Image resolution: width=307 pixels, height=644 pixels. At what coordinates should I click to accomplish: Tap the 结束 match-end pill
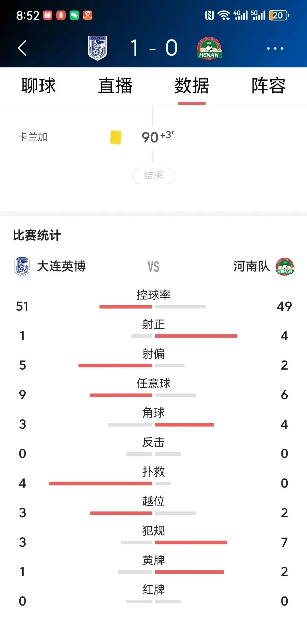[x=153, y=176]
